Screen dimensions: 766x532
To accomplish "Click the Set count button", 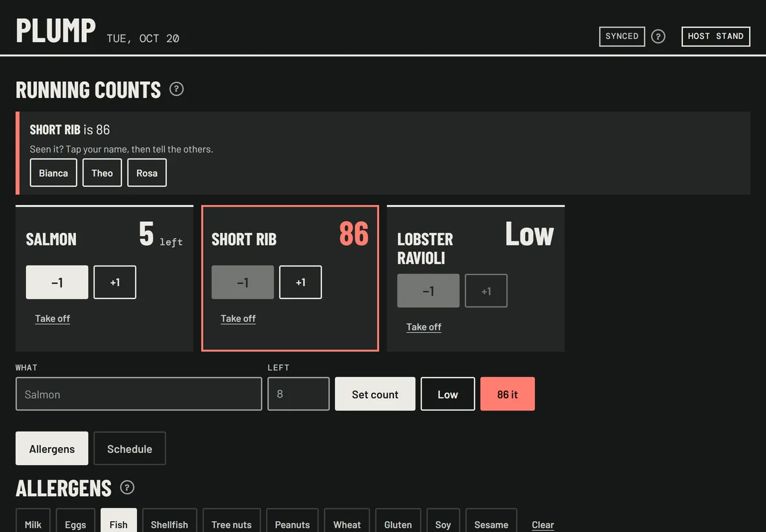I will tap(375, 394).
